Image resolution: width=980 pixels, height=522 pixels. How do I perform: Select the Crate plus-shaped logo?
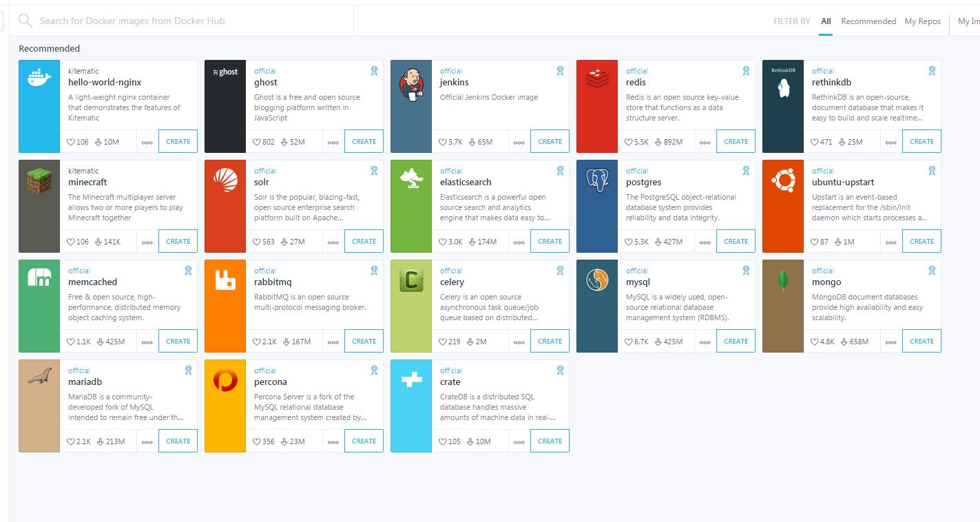pyautogui.click(x=411, y=379)
